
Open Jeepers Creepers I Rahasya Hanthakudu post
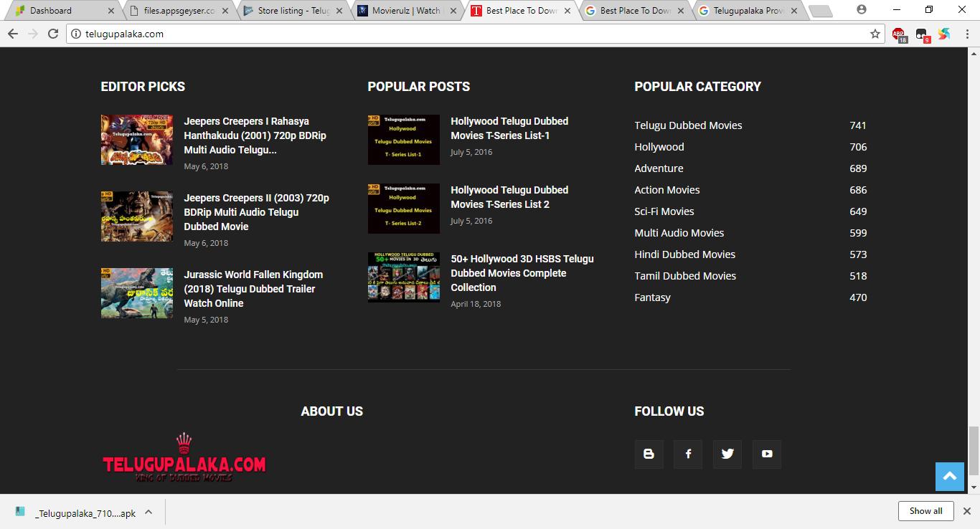(x=255, y=135)
